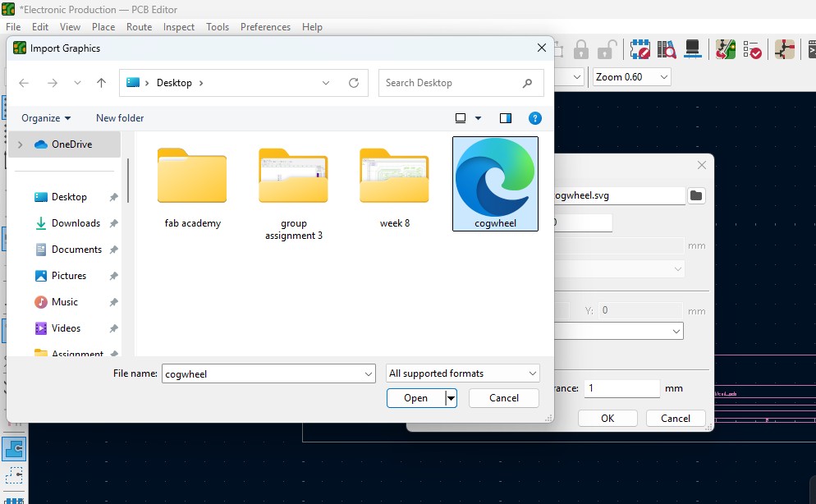Click the locked padlock toolbar icon

pos(580,50)
